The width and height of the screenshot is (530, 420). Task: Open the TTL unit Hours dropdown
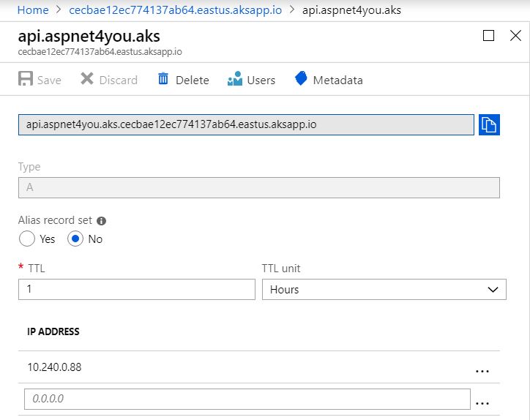[384, 289]
